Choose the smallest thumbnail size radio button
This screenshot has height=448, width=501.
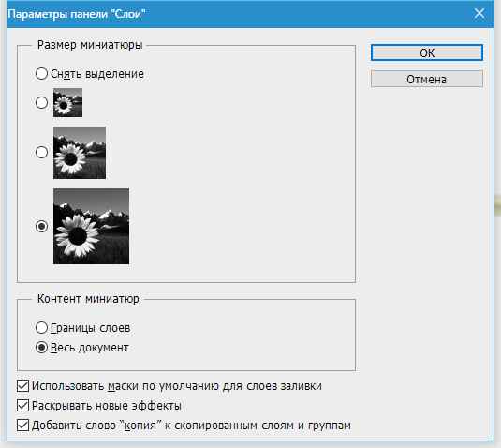pyautogui.click(x=41, y=103)
